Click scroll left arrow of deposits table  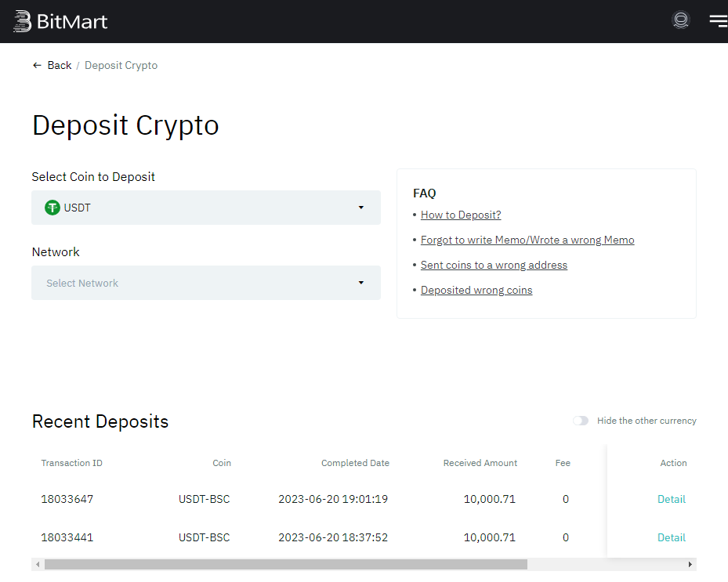(x=38, y=564)
